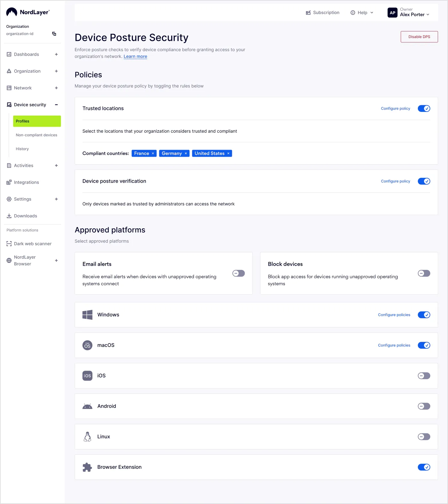Enable the Linux platform toggle
This screenshot has width=448, height=504.
tap(424, 437)
